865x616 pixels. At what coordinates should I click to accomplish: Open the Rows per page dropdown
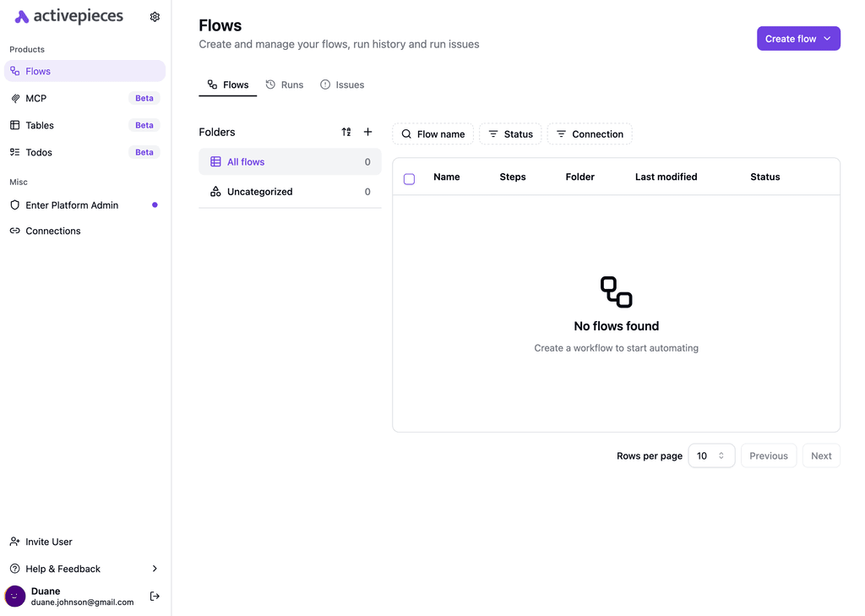711,456
